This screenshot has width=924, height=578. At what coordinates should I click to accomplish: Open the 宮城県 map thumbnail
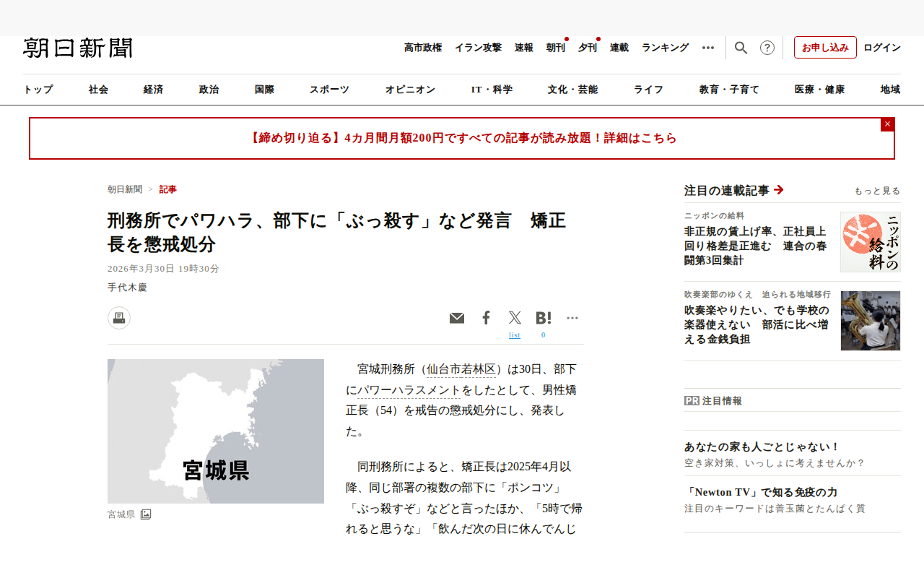tap(216, 431)
